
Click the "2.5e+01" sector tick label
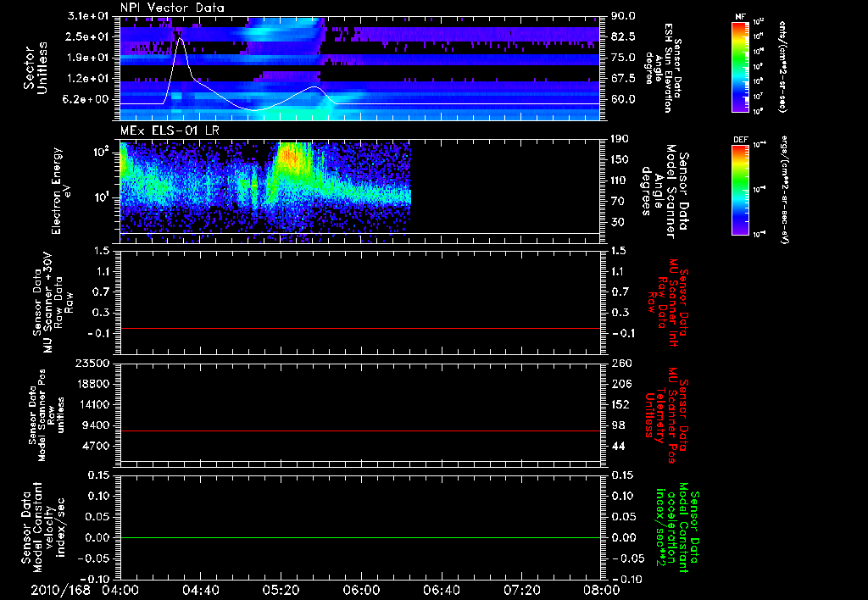[x=88, y=36]
